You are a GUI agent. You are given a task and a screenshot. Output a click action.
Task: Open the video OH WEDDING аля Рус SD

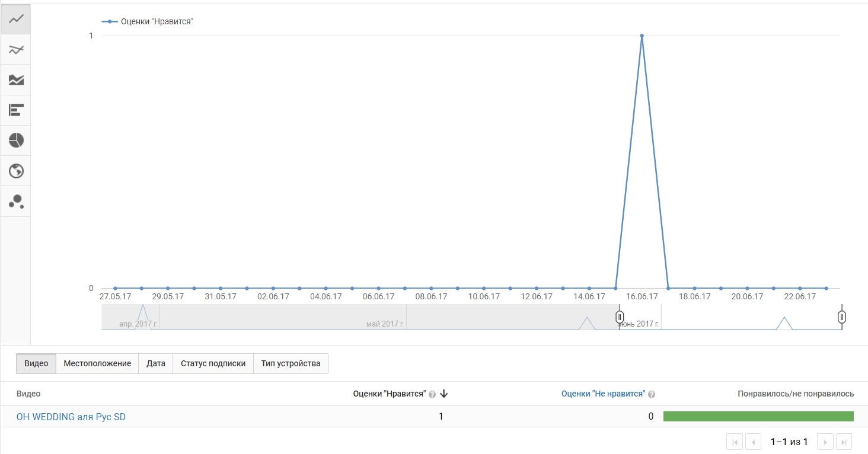coord(71,417)
